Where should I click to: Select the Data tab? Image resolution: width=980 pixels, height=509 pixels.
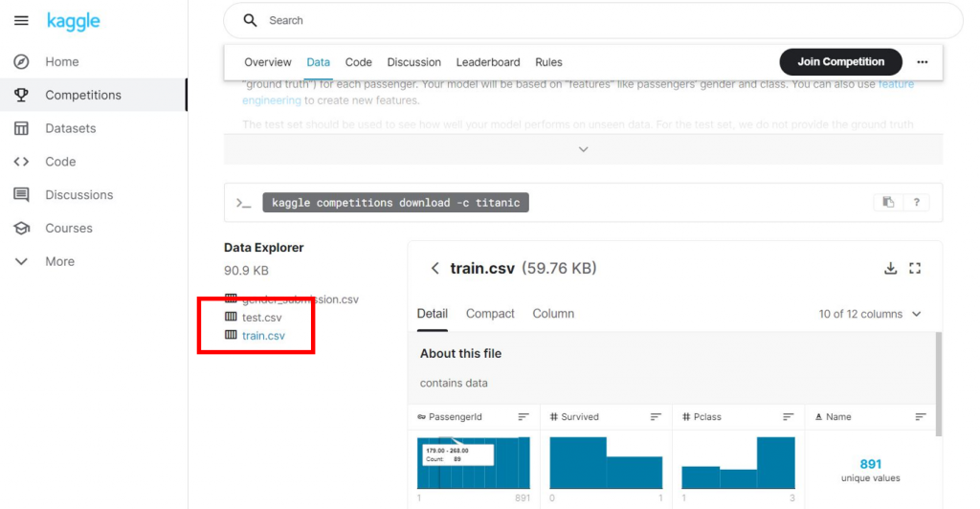click(x=318, y=62)
